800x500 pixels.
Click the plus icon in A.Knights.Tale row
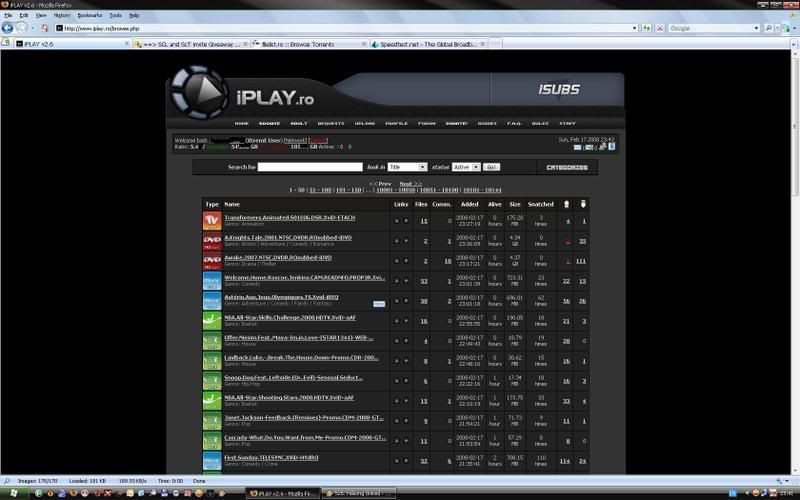point(406,241)
